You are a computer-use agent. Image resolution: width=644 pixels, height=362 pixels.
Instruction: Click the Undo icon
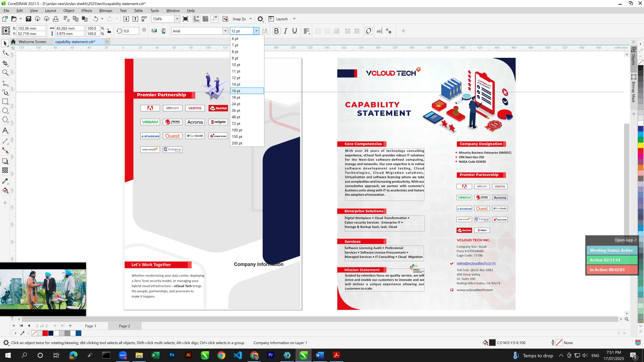click(95, 19)
